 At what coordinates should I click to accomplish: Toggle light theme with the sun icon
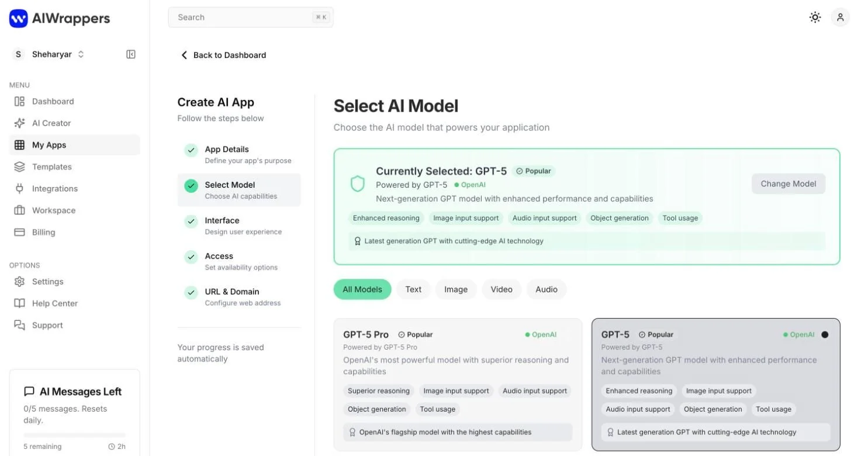coord(815,18)
